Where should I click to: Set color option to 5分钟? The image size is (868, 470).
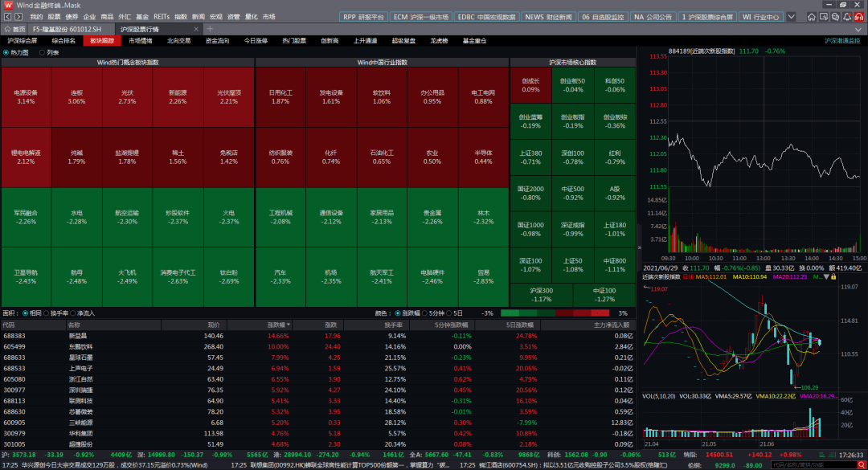tap(424, 313)
